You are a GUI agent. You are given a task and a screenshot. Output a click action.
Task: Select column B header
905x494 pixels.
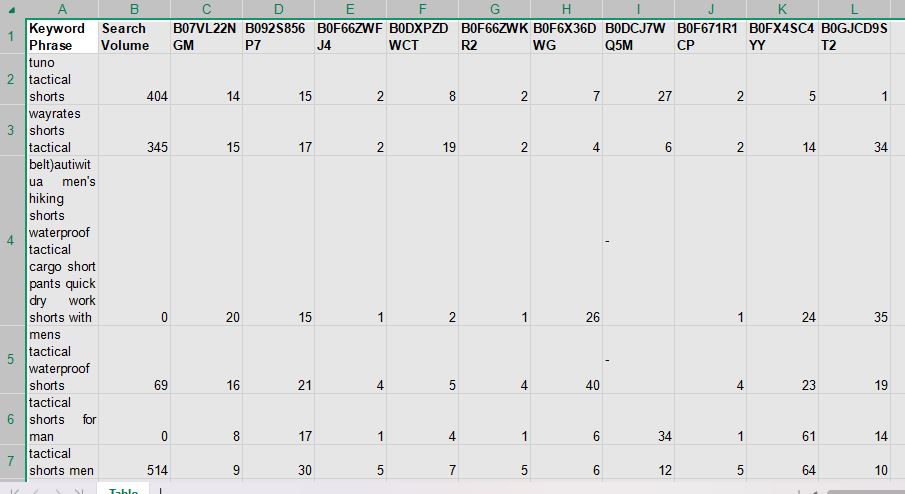coord(134,9)
